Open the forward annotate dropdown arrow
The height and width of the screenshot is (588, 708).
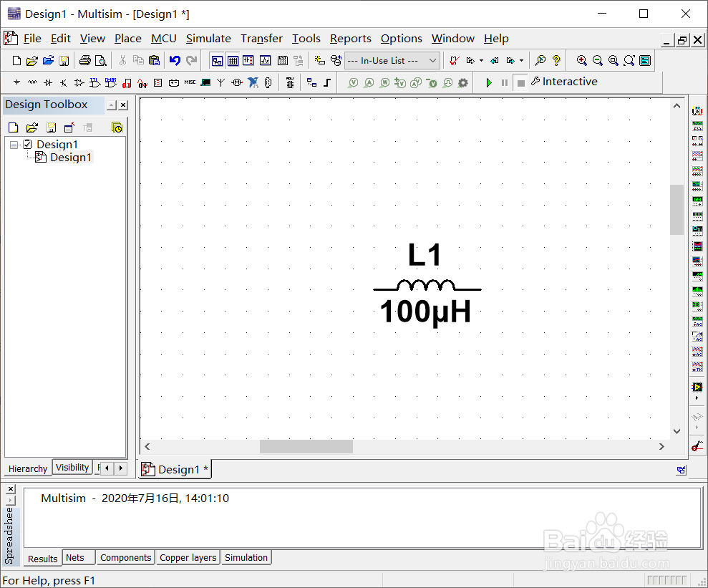pos(481,60)
